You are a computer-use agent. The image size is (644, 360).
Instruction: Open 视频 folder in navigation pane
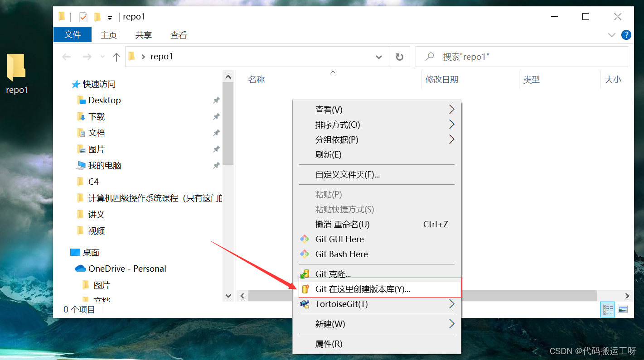click(97, 230)
